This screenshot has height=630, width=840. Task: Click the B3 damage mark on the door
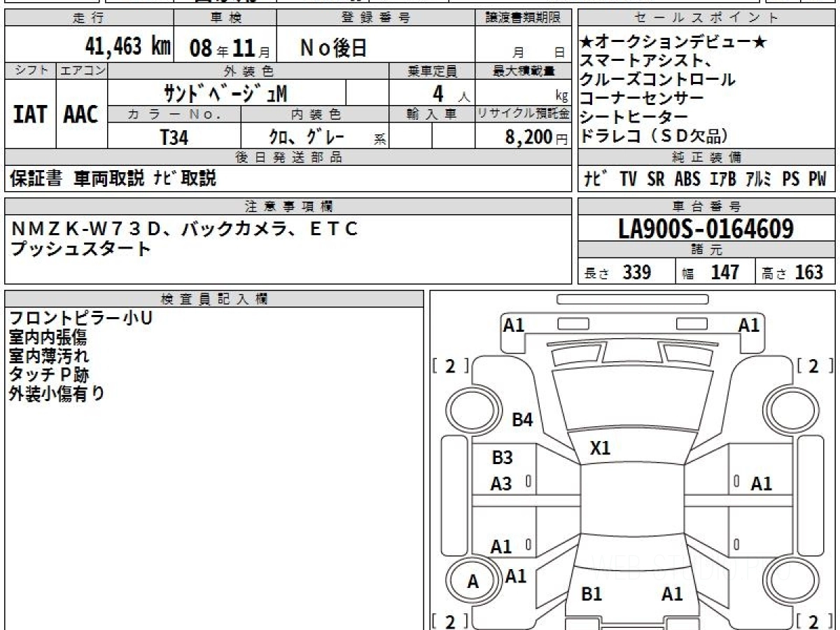(x=502, y=458)
